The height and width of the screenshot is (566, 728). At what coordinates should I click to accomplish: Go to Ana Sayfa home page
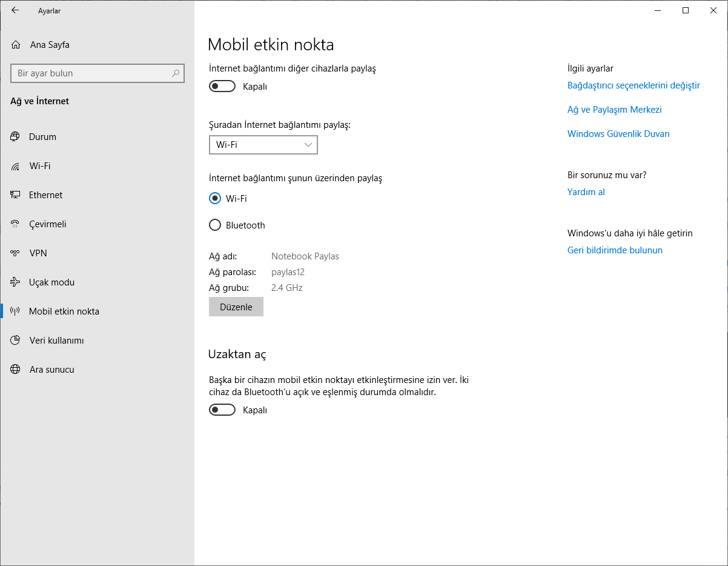pyautogui.click(x=50, y=44)
